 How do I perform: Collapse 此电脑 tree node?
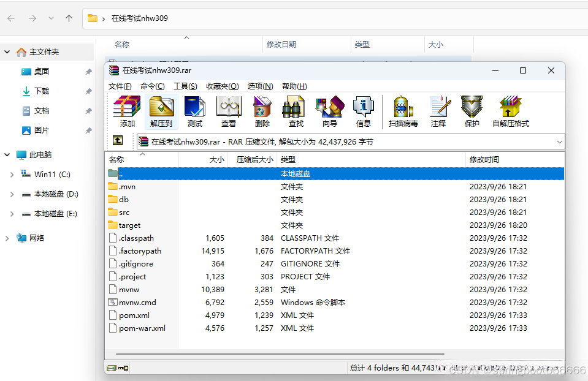click(7, 155)
